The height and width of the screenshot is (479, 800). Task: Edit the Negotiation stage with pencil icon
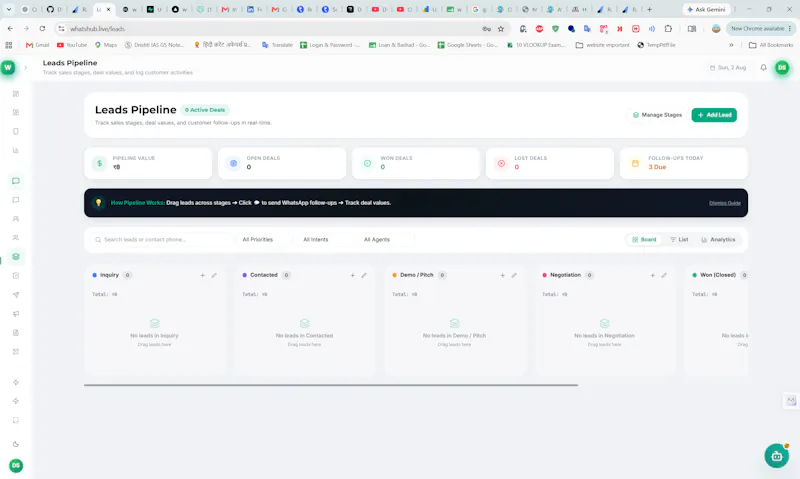click(x=664, y=275)
